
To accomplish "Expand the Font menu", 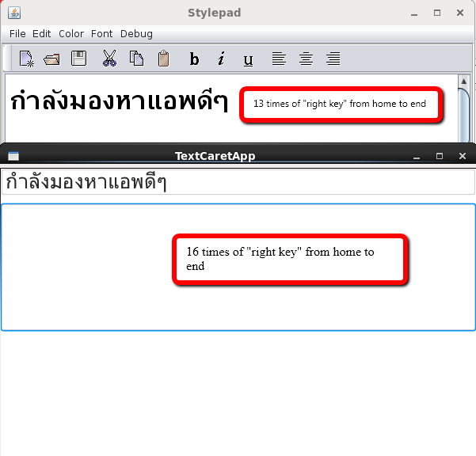I will tap(102, 34).
